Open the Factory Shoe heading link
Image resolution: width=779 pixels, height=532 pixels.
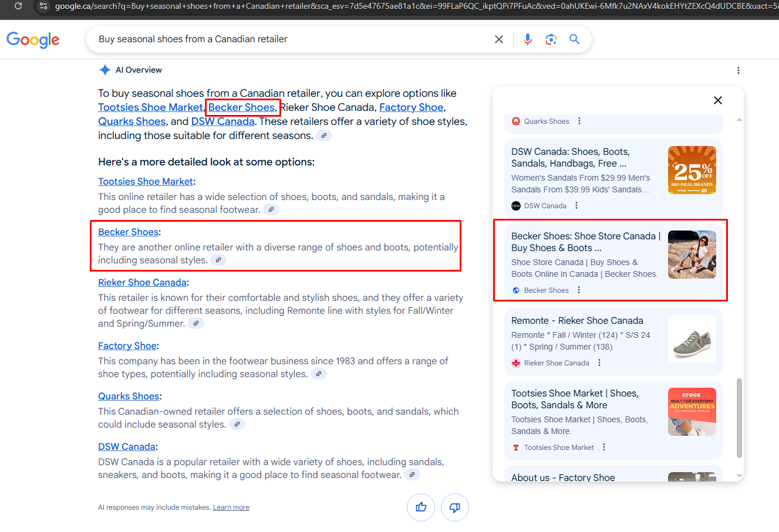[127, 345]
